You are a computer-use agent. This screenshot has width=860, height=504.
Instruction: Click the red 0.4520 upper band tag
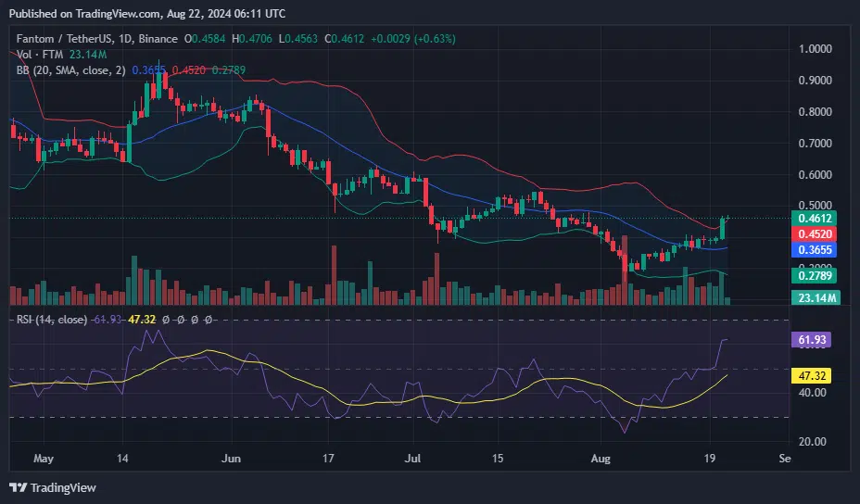(x=817, y=234)
